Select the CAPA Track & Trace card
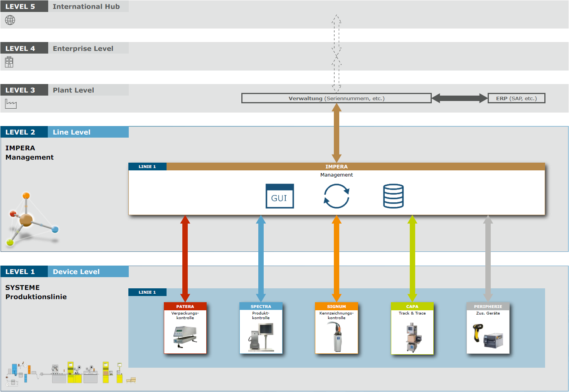This screenshot has height=392, width=569. coord(412,328)
